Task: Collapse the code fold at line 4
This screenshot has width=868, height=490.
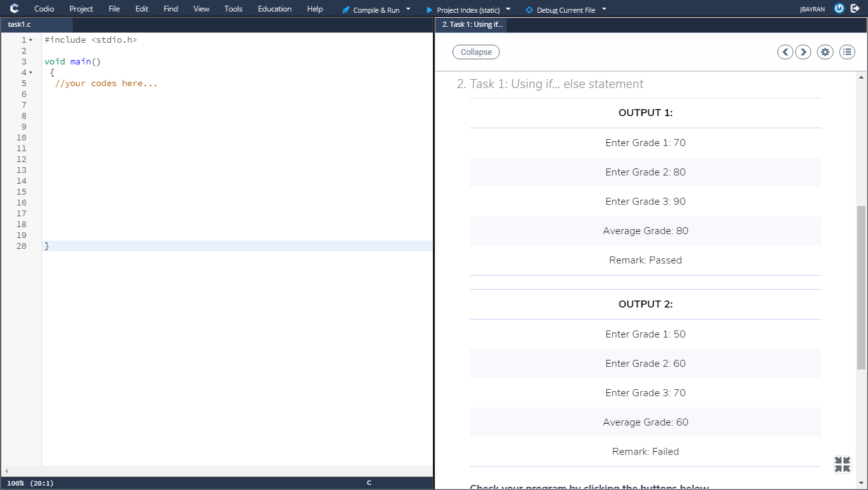Action: (31, 72)
